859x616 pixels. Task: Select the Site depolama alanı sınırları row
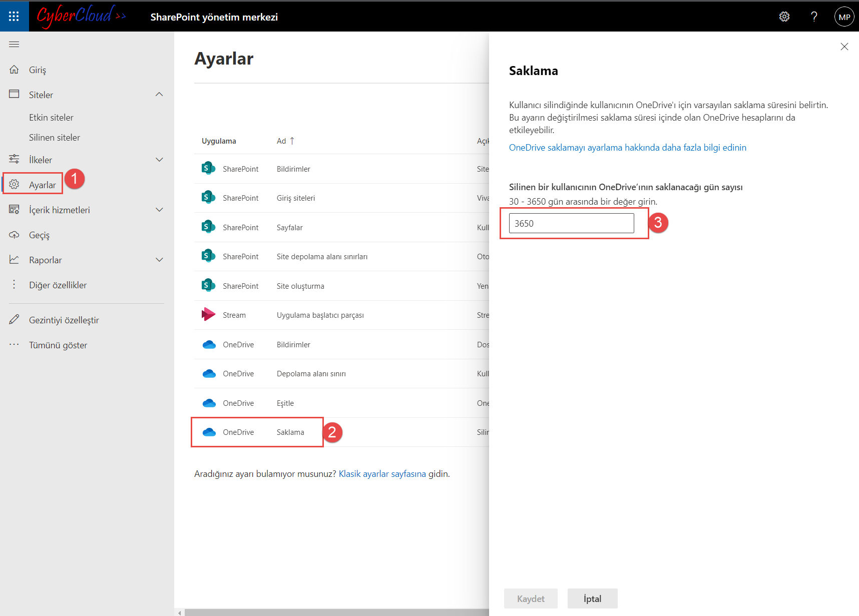(x=341, y=256)
